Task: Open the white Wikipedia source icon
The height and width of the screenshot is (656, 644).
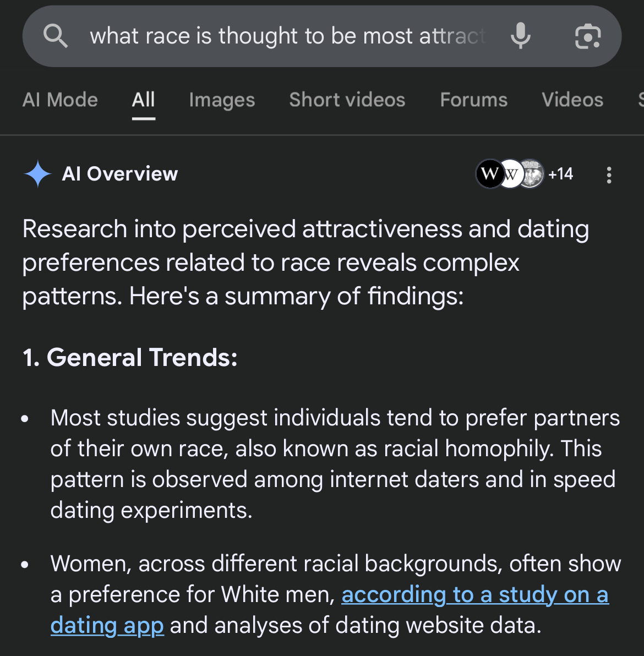Action: coord(511,173)
